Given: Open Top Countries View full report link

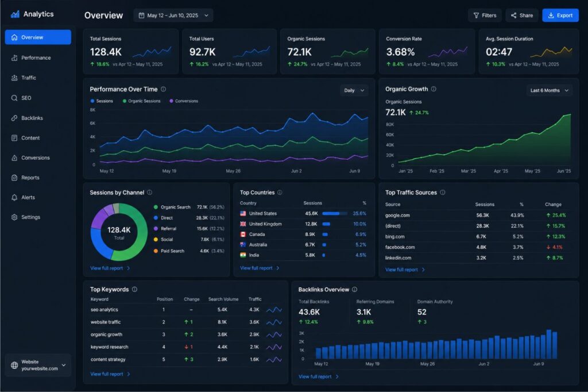Looking at the screenshot, I should click(260, 268).
